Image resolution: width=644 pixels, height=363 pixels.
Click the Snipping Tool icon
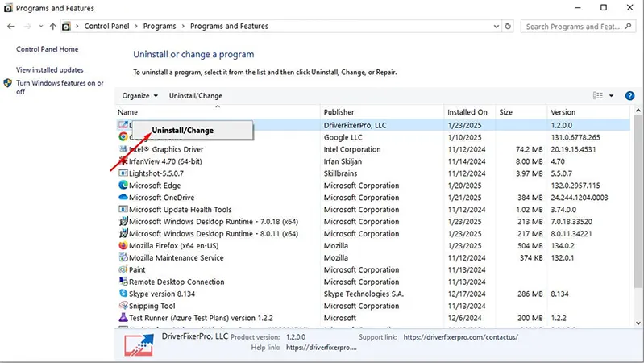123,306
